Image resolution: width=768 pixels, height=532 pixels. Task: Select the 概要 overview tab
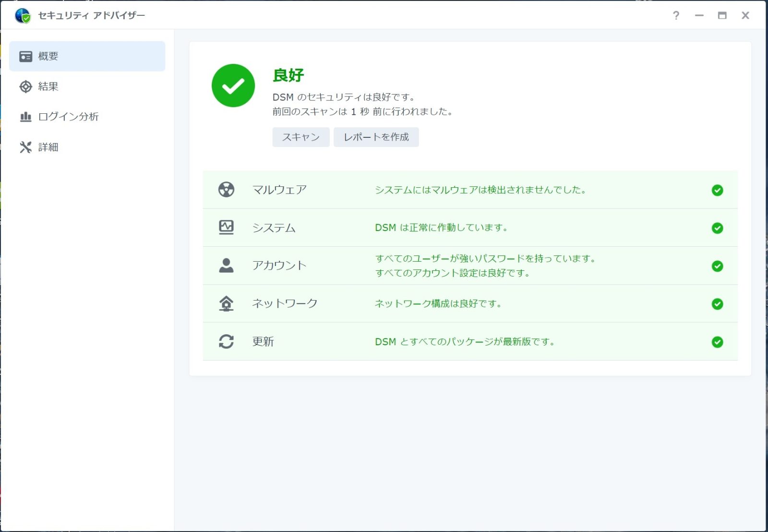coord(87,56)
